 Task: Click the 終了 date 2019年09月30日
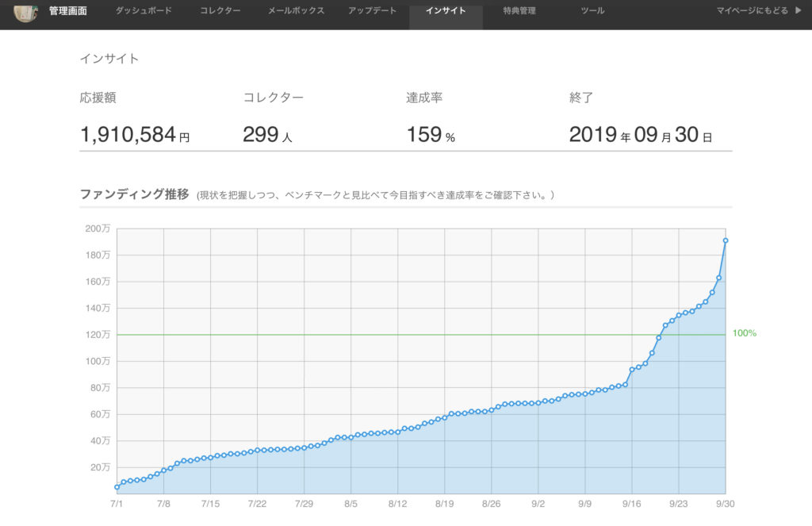coord(640,135)
